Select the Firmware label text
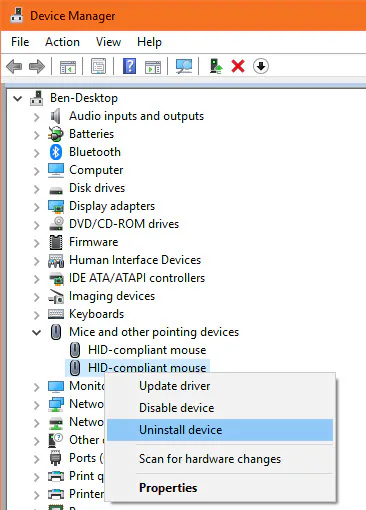Viewport: 366px width, 510px height. pos(93,242)
